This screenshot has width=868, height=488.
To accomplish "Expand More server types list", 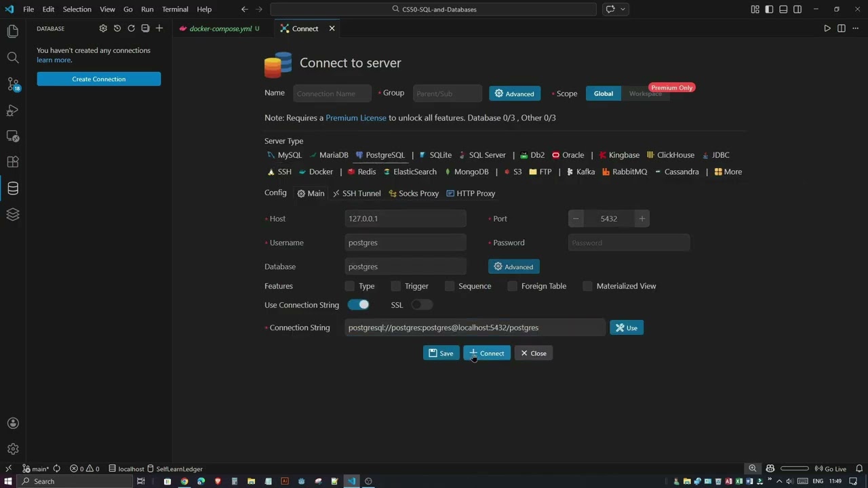I will [728, 171].
